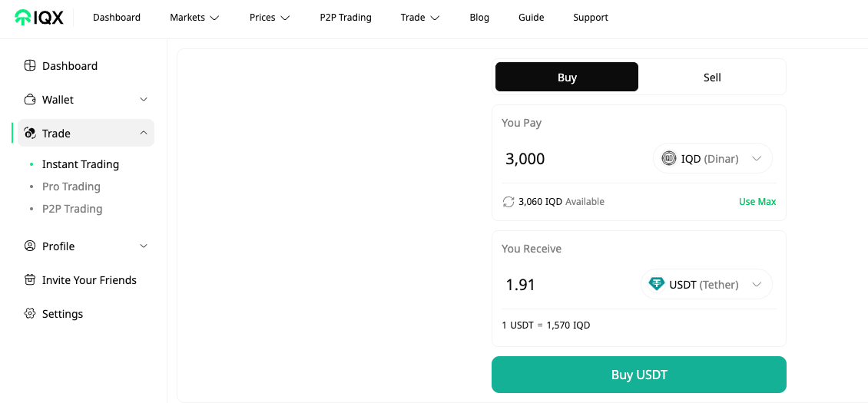Select P2P Trading in sidebar

(x=72, y=209)
